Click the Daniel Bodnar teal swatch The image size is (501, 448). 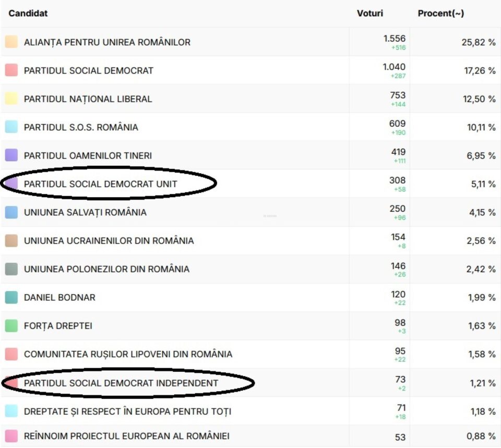pyautogui.click(x=11, y=298)
